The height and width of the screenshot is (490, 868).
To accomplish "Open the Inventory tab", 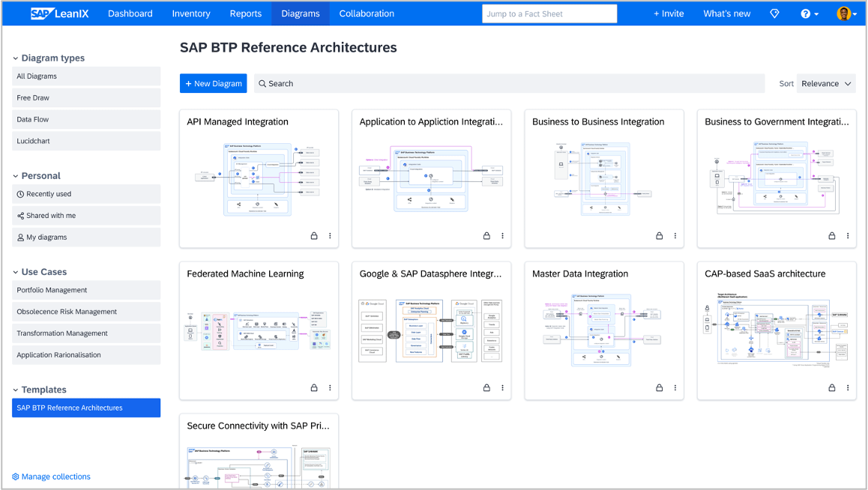I will click(x=191, y=13).
